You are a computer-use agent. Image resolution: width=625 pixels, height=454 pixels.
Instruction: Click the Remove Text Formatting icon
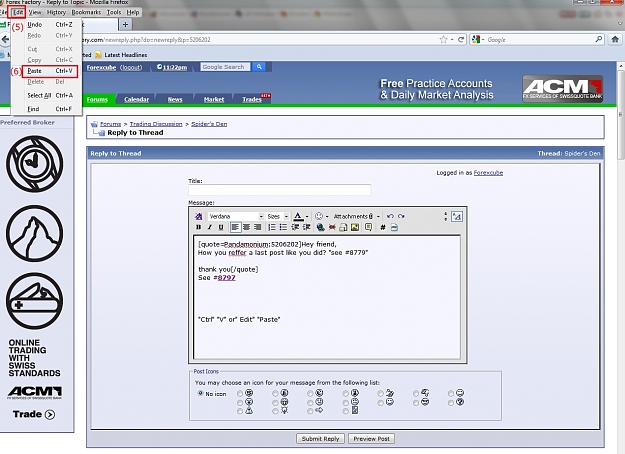point(198,216)
